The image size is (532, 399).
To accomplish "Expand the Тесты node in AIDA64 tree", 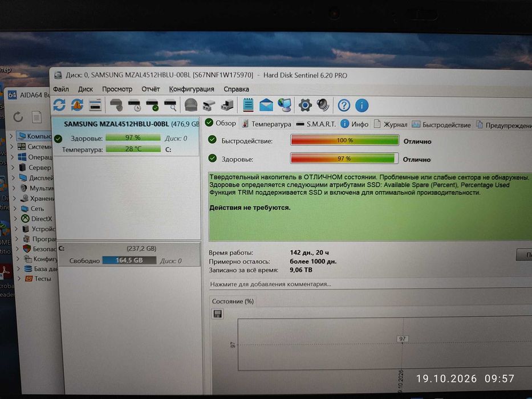I will coord(19,279).
